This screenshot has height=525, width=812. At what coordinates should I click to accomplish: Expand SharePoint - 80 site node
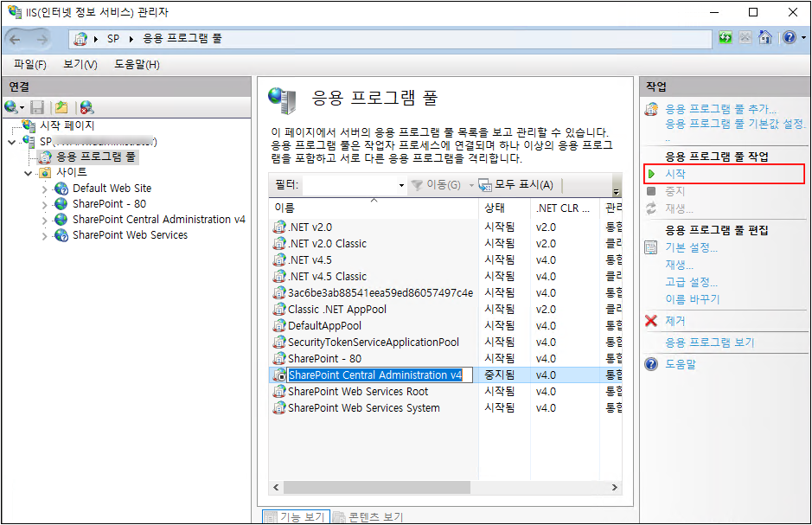(x=45, y=204)
